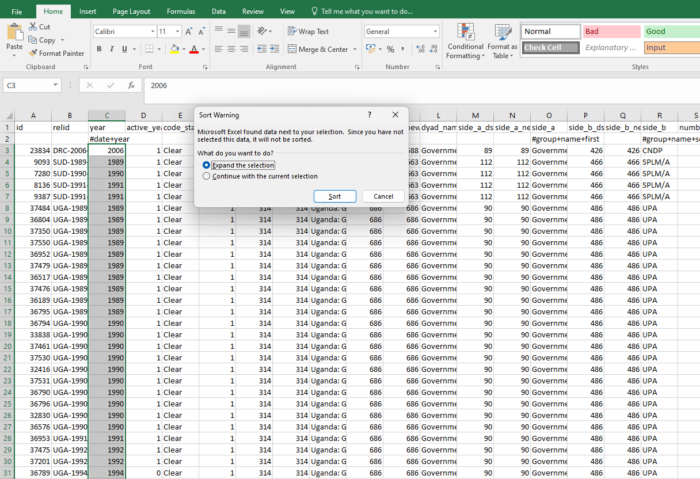Click the Bottom Align icon
This screenshot has height=479, width=700.
244,31
